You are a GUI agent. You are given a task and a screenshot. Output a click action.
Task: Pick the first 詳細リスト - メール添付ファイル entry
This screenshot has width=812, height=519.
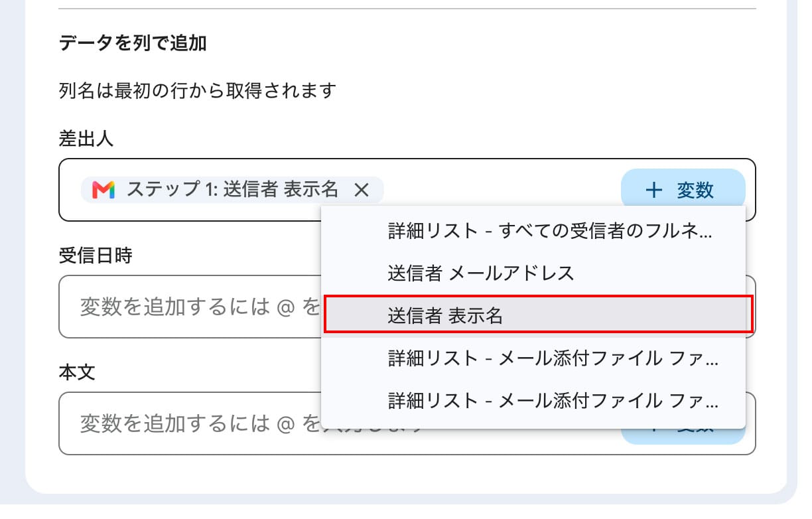coord(533,358)
